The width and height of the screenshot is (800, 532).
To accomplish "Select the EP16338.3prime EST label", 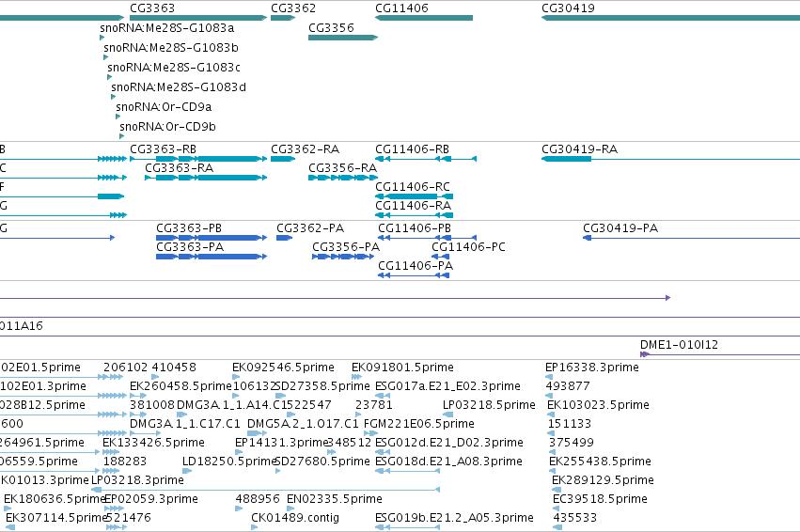I will click(x=592, y=368).
